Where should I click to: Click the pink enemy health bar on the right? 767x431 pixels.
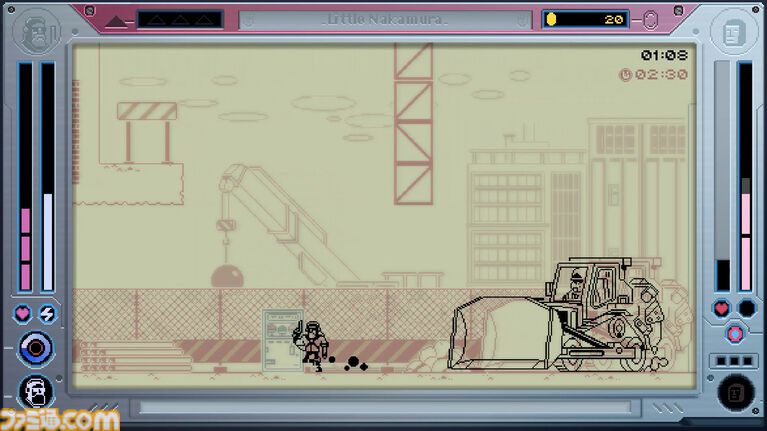[745, 177]
